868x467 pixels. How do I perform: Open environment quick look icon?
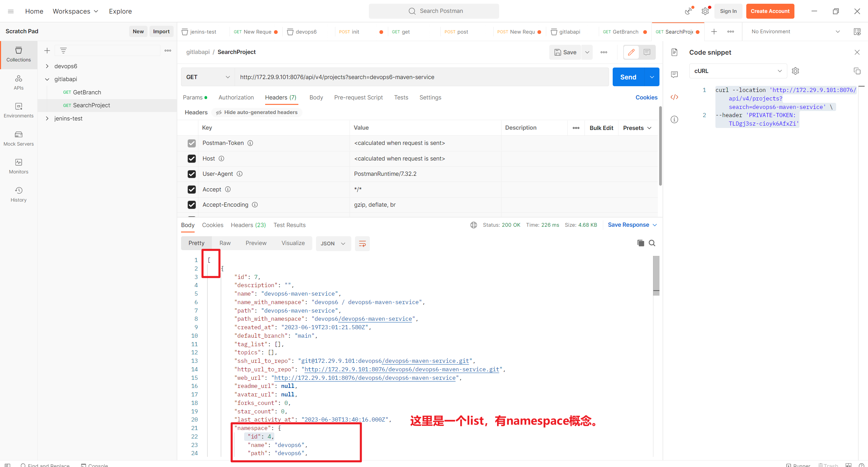[857, 32]
